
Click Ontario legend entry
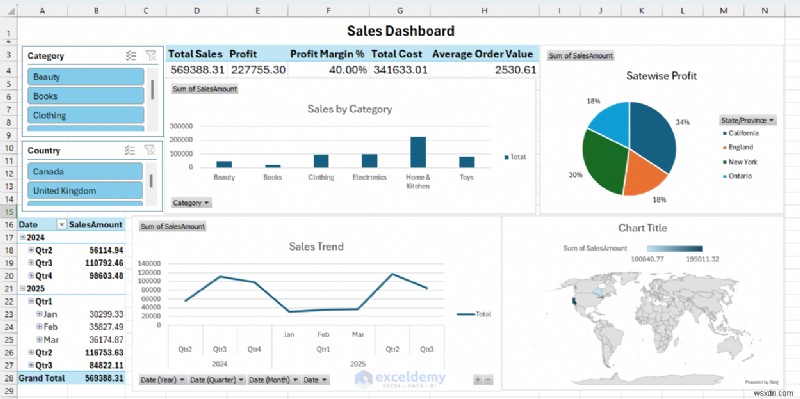tap(737, 176)
